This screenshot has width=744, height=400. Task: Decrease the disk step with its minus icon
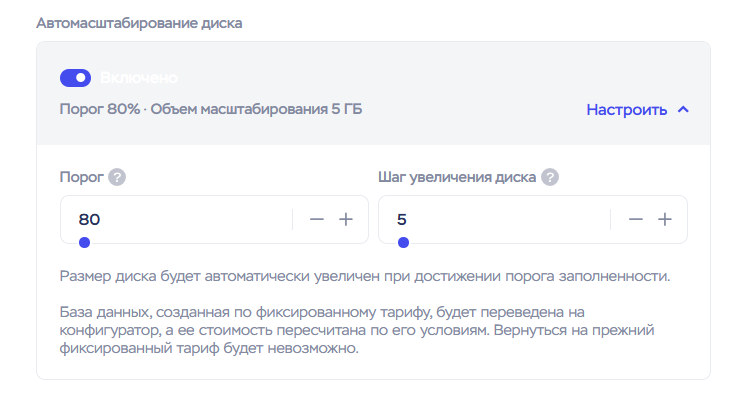tap(635, 220)
